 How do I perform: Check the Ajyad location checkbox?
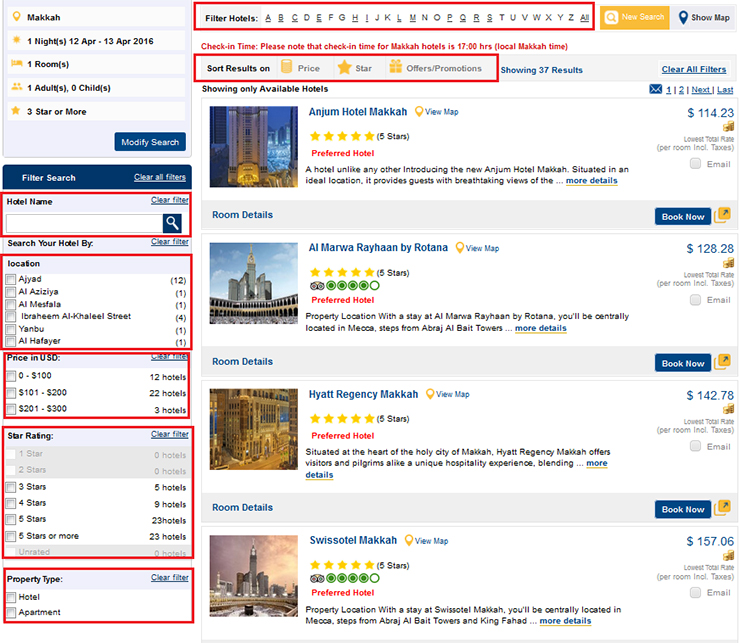click(x=11, y=279)
